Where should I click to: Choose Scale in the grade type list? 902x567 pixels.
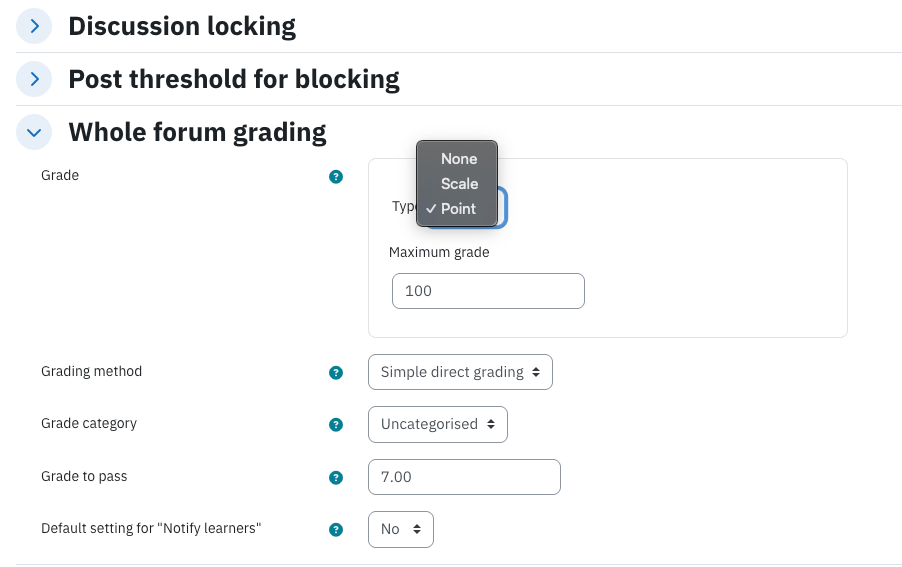click(457, 183)
